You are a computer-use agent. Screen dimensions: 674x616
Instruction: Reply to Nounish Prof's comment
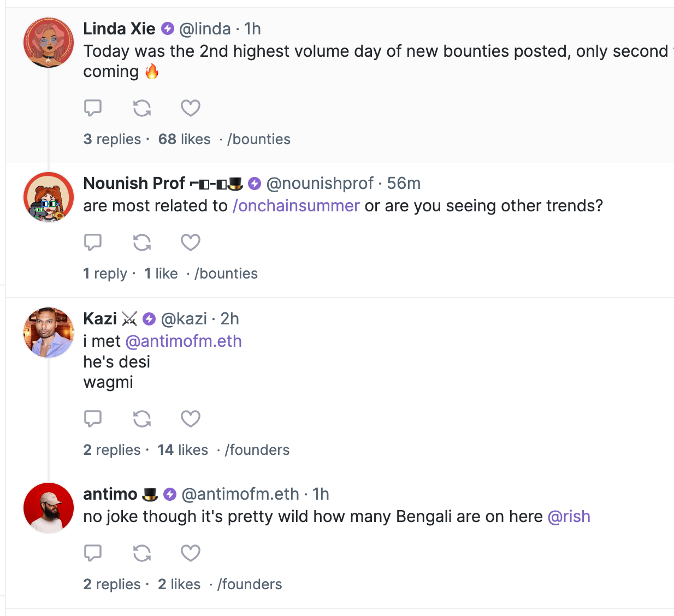[x=93, y=242]
